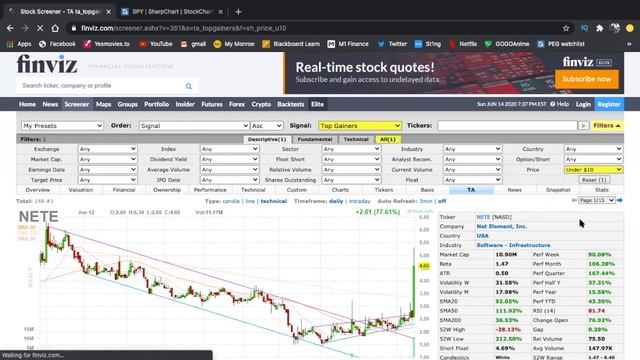Image resolution: width=640 pixels, height=360 pixels.
Task: Show more bookmarks chevron
Action: pyautogui.click(x=629, y=44)
